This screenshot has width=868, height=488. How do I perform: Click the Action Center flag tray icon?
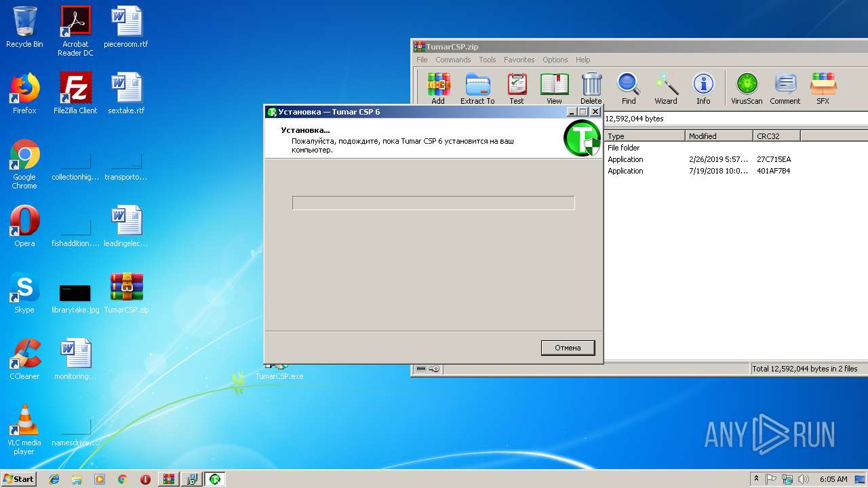point(771,479)
